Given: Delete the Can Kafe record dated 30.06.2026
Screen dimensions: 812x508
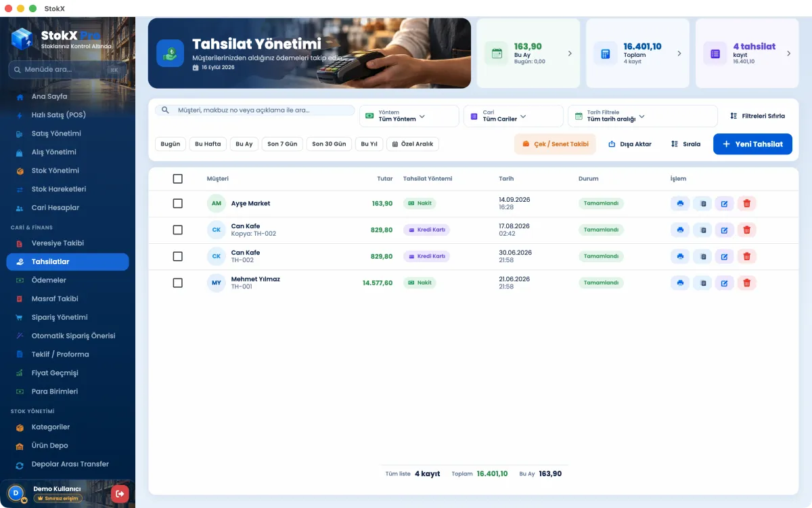Looking at the screenshot, I should (x=747, y=256).
